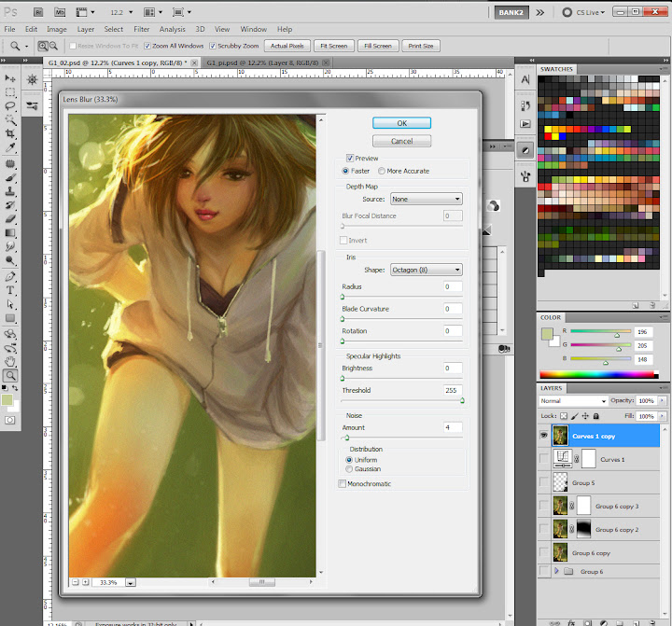Click the Threshold slider handle

pos(462,400)
